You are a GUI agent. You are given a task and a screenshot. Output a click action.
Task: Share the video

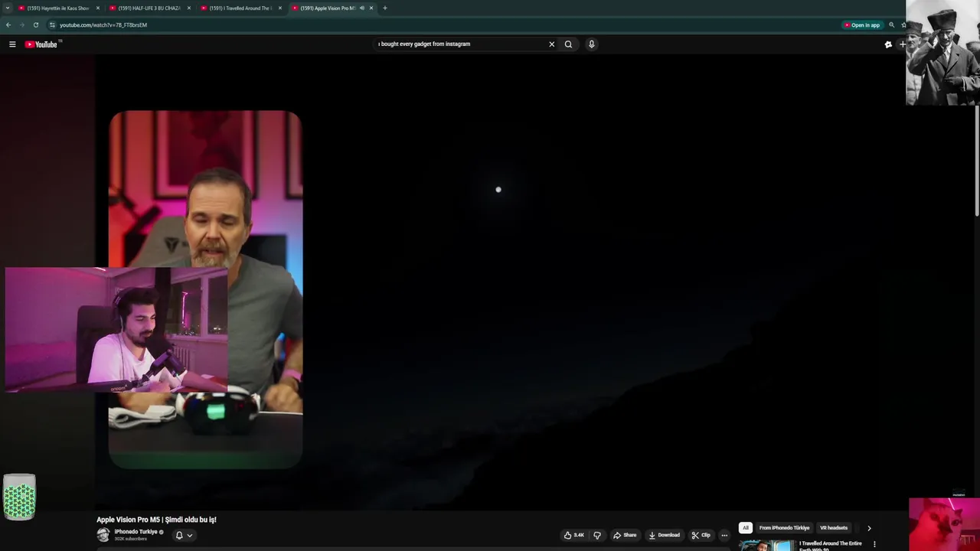(625, 535)
